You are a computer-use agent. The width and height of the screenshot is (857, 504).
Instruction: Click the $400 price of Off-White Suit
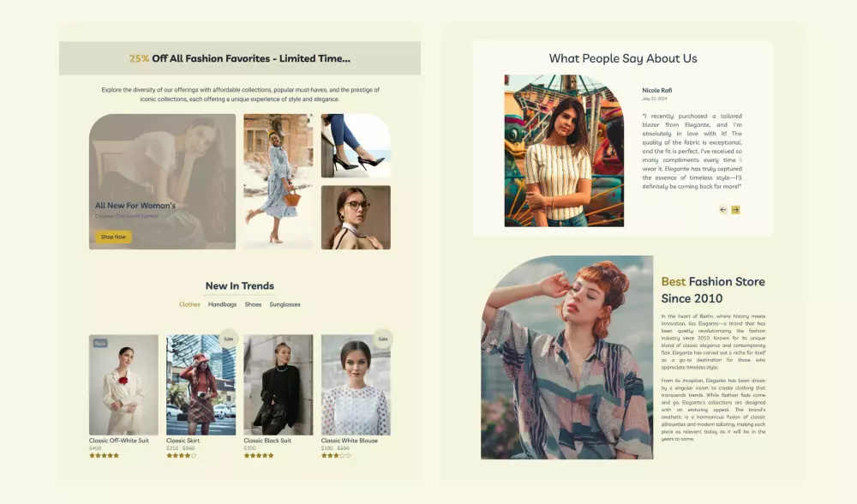click(95, 448)
